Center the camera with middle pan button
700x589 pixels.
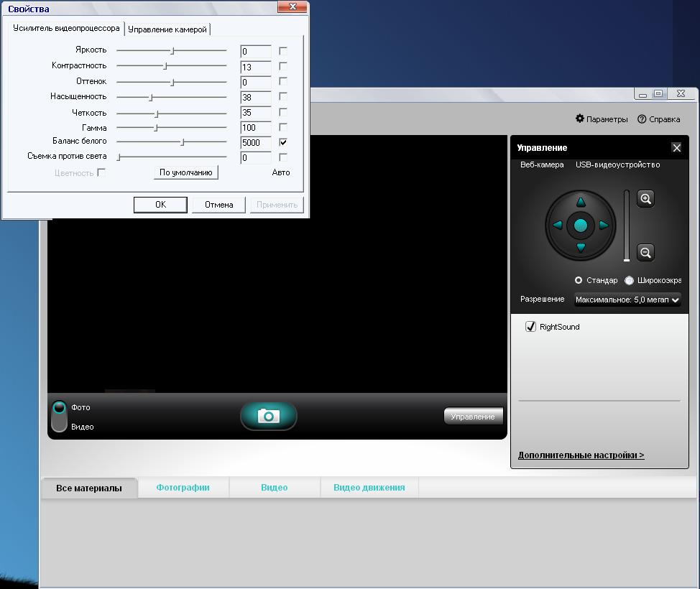(581, 226)
